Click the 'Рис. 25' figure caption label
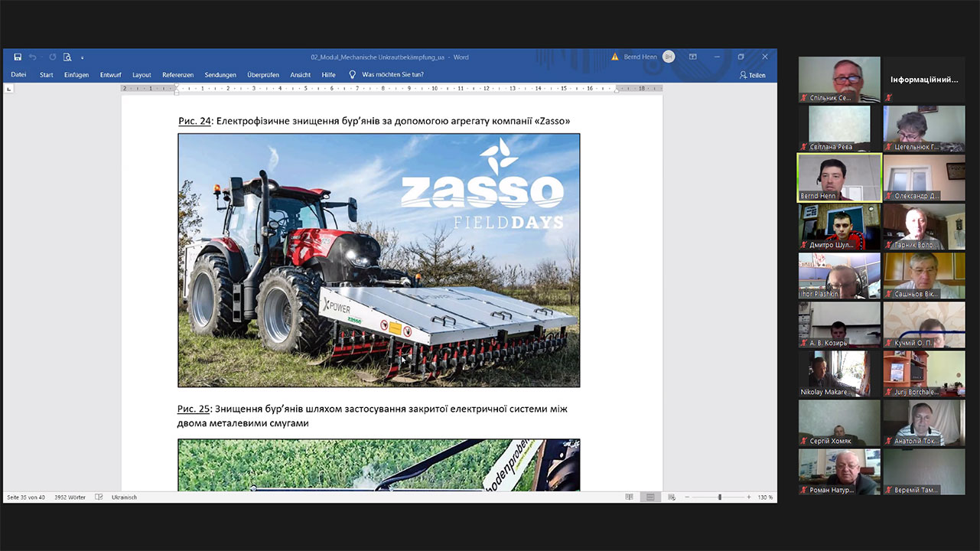Screen dimensions: 980x551 194,409
